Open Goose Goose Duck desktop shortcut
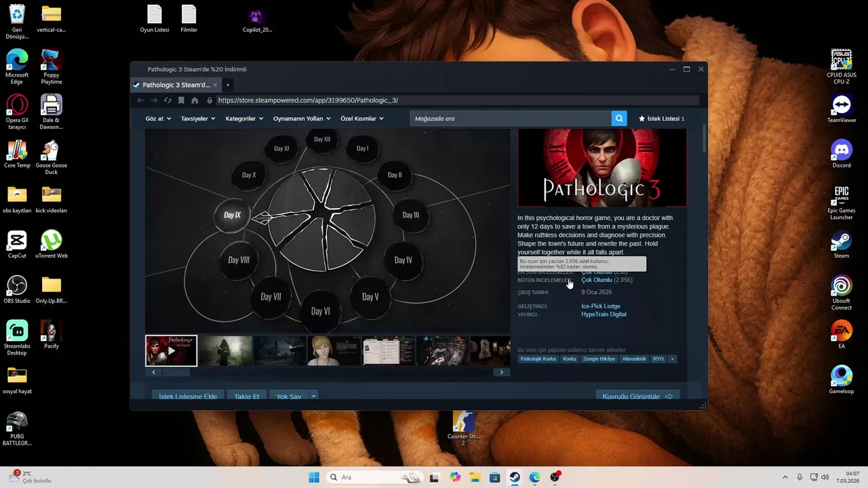The width and height of the screenshot is (868, 488). 52,157
